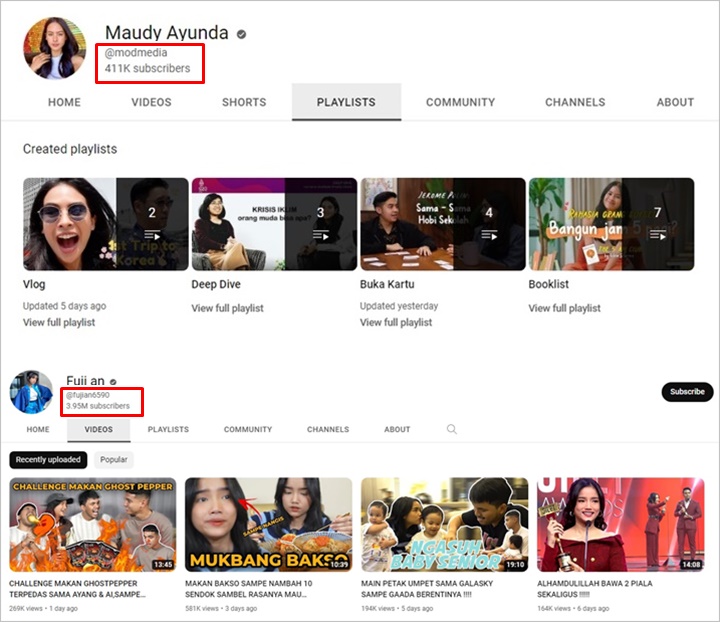Click the Created playlists heading
Image resolution: width=720 pixels, height=622 pixels.
pos(70,149)
